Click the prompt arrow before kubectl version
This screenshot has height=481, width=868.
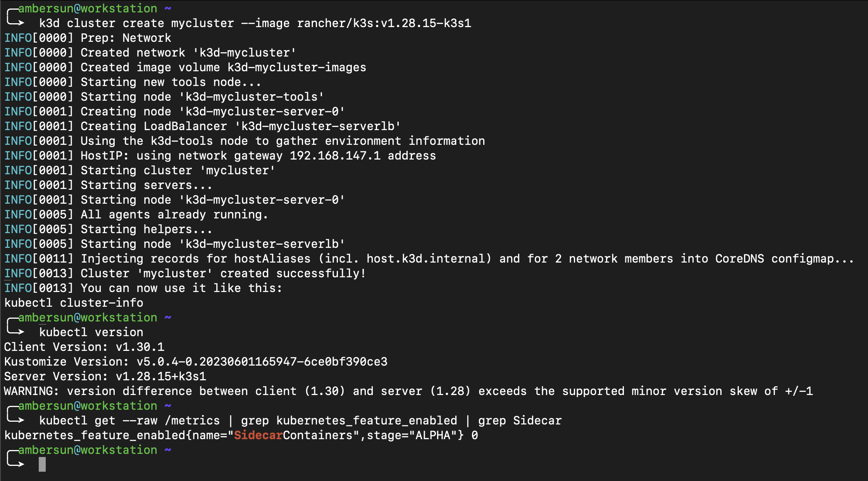pos(15,328)
